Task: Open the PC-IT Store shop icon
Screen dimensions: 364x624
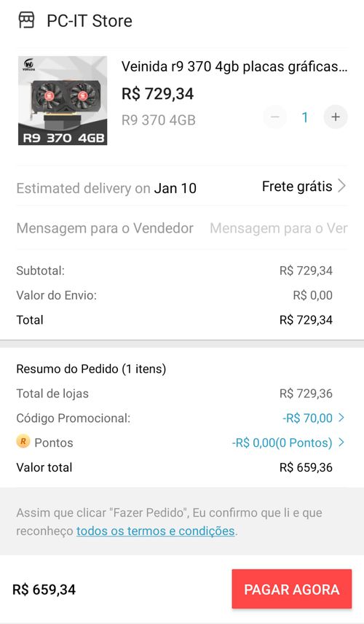Action: pyautogui.click(x=27, y=20)
